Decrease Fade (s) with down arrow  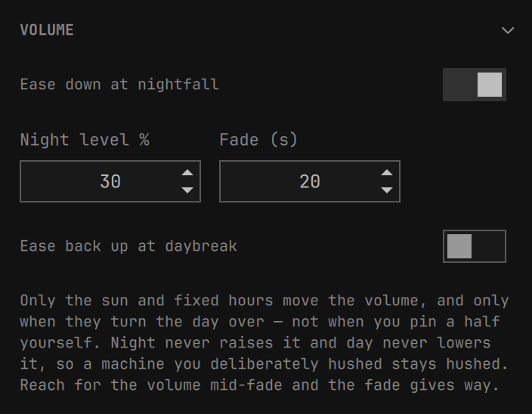coord(387,190)
